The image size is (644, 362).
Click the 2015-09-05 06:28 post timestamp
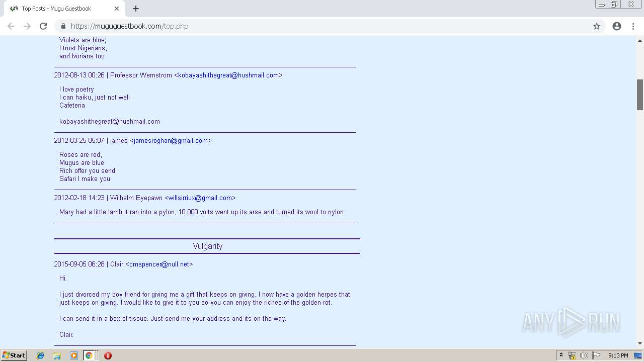pos(79,264)
